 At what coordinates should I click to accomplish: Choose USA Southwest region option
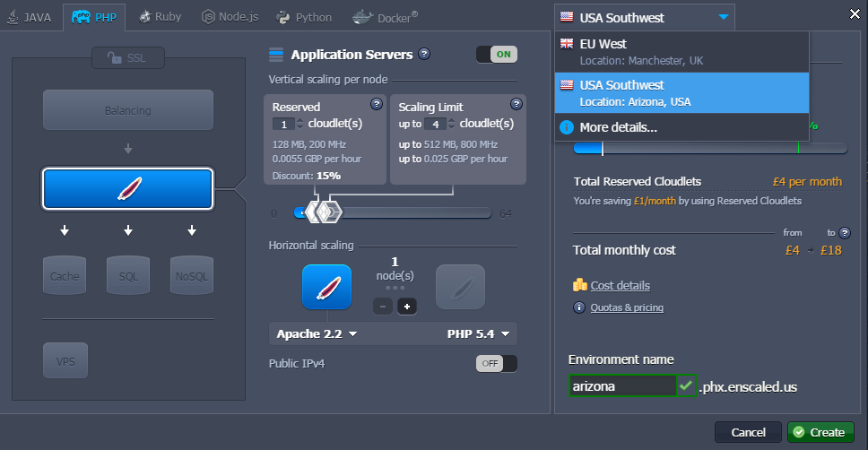point(682,93)
